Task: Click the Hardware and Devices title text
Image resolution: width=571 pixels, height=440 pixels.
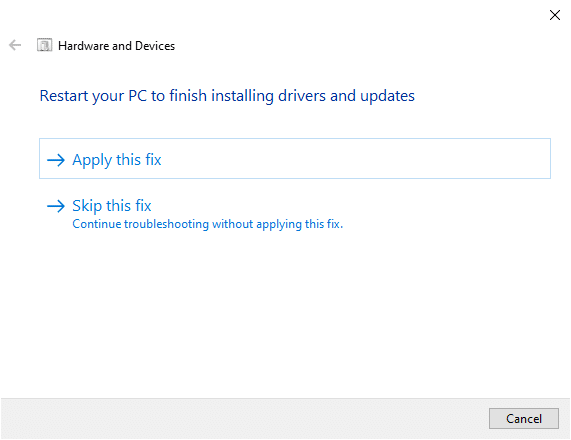Action: pyautogui.click(x=117, y=46)
